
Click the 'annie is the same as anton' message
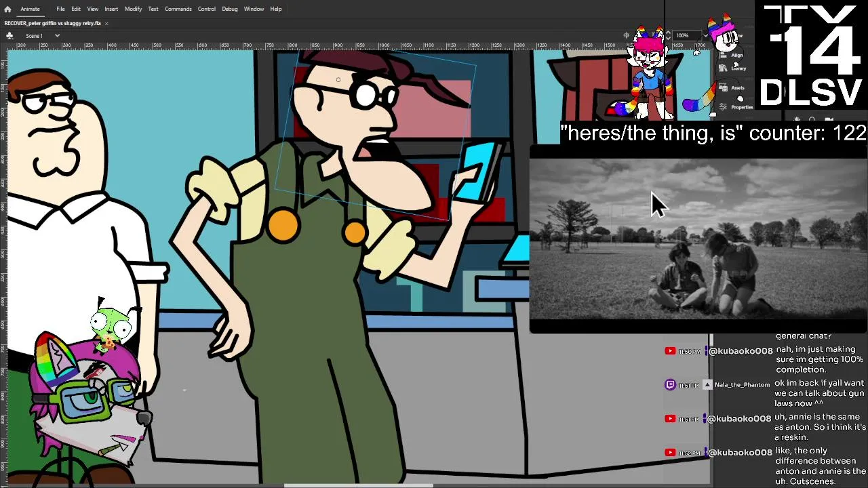click(x=820, y=427)
